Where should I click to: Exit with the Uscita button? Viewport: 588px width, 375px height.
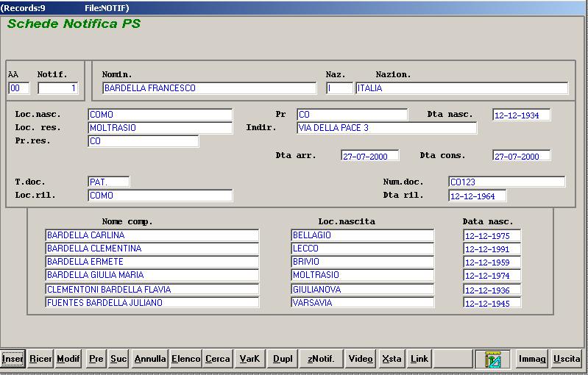coord(567,359)
